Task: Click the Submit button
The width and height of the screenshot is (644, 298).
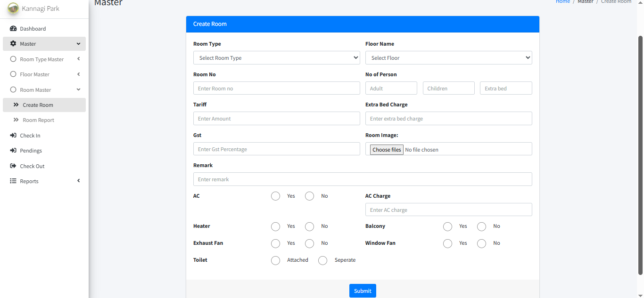Action: tap(363, 291)
